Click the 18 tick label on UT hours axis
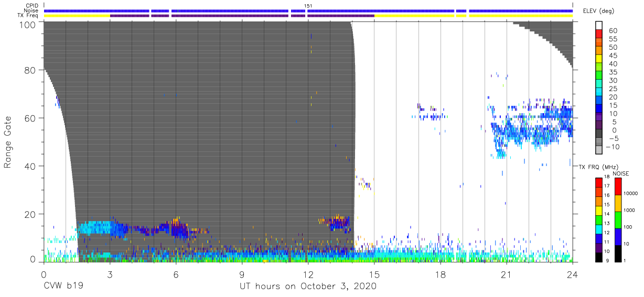Screen dimensions: 644x297 coord(441,274)
